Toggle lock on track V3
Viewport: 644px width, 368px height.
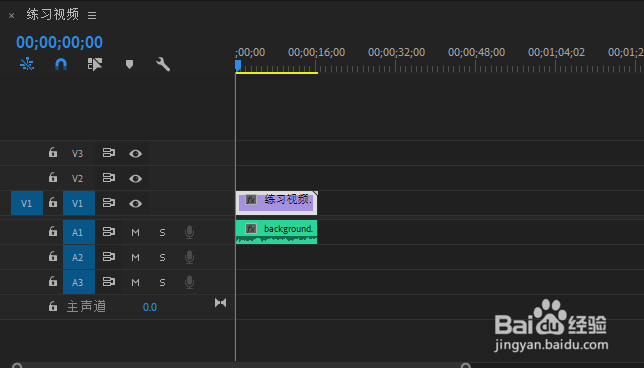pyautogui.click(x=53, y=152)
